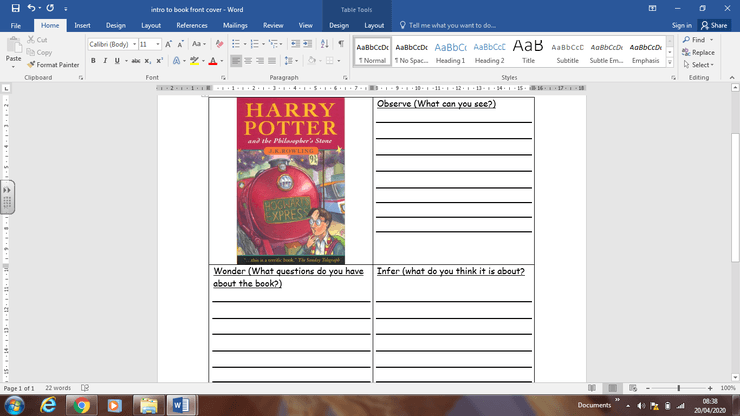
Task: Open Text Effects and Typography
Action: [178, 60]
